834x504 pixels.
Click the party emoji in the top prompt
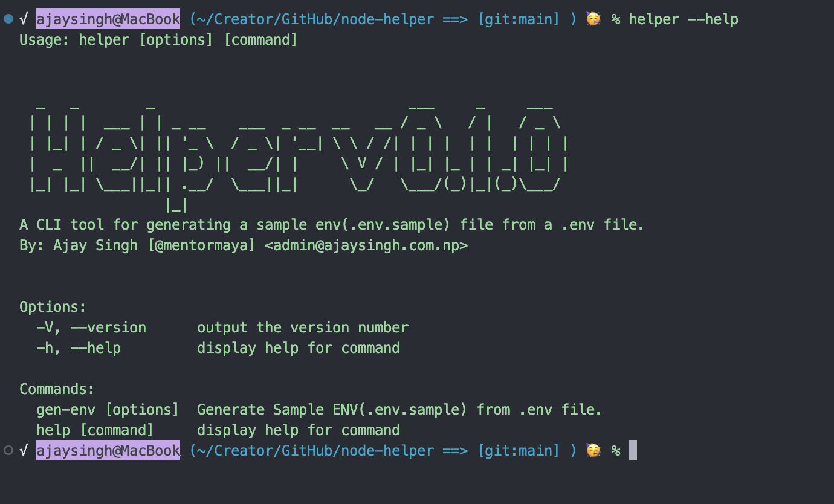click(593, 19)
